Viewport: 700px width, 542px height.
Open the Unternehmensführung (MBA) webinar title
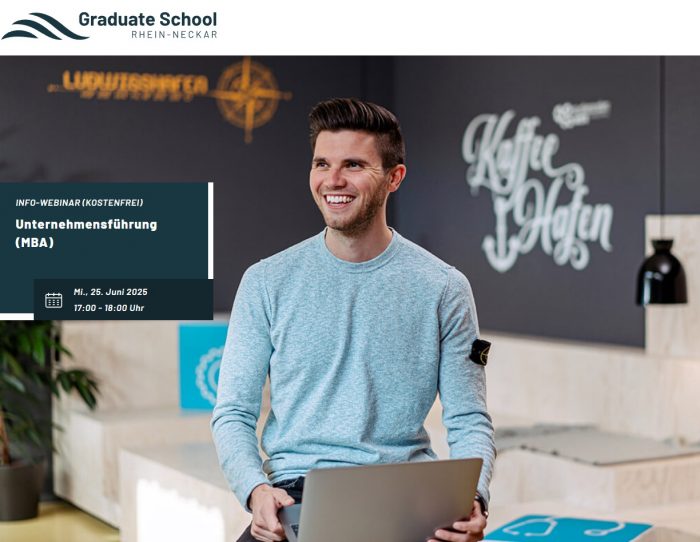tap(86, 233)
